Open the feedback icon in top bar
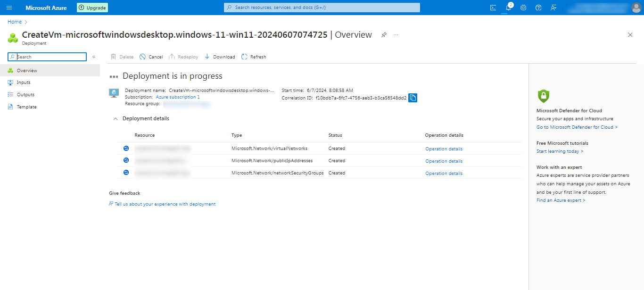The width and height of the screenshot is (644, 290). [553, 8]
